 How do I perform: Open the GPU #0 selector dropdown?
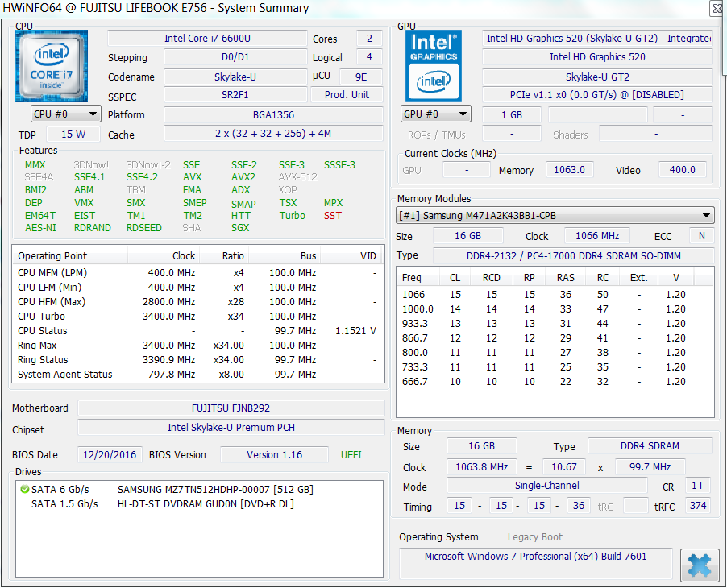[x=435, y=114]
